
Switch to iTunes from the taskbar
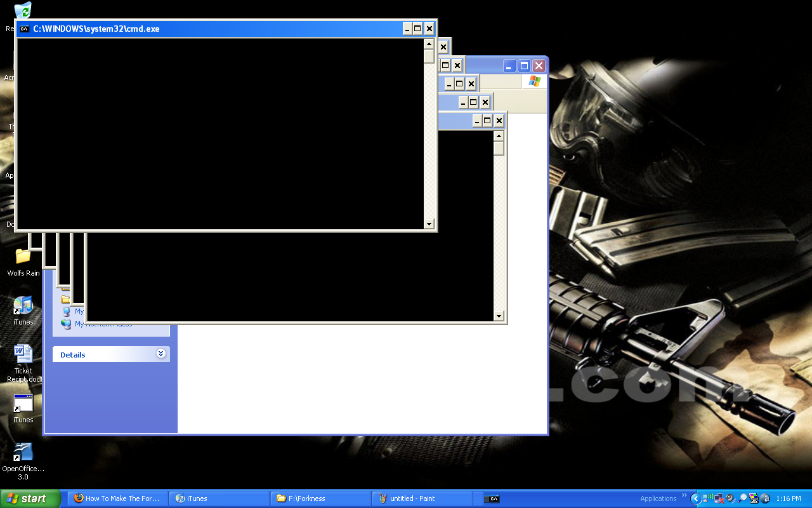(x=219, y=498)
